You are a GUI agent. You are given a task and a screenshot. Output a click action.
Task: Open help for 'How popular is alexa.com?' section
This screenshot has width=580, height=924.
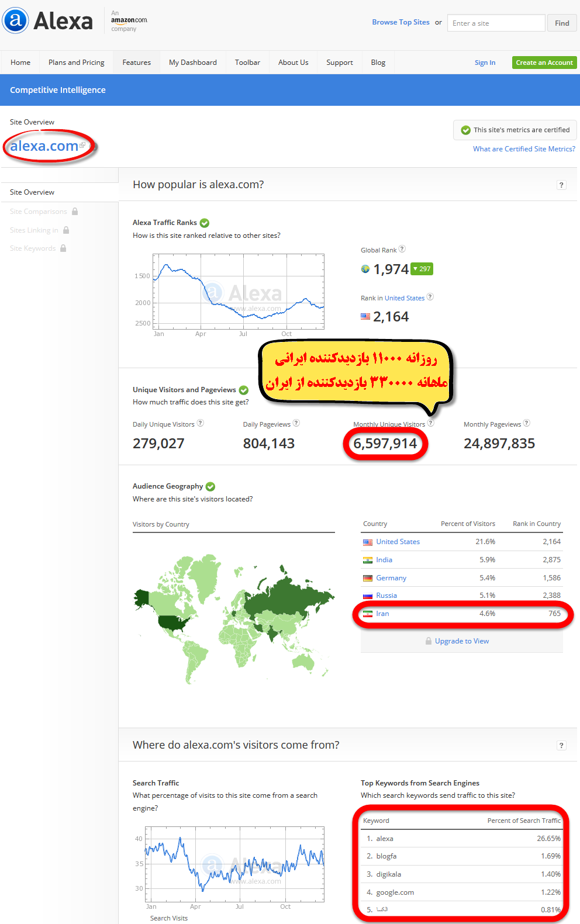561,185
